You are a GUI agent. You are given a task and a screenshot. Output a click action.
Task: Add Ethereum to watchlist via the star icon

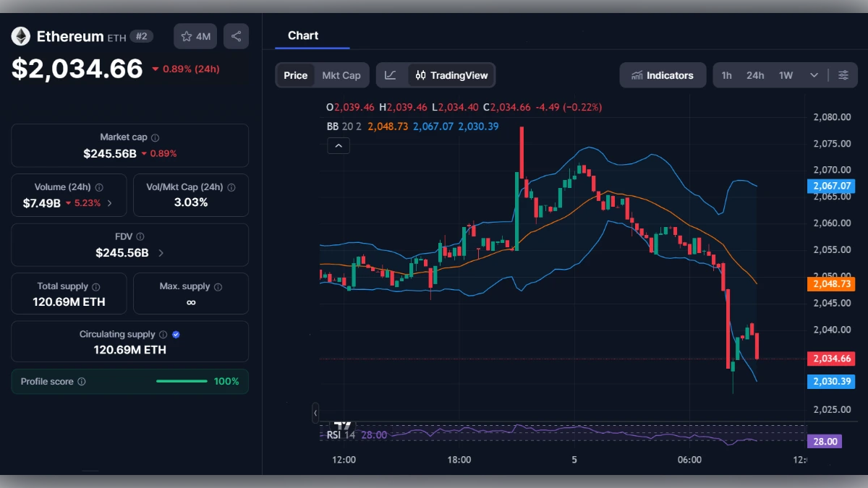tap(187, 35)
